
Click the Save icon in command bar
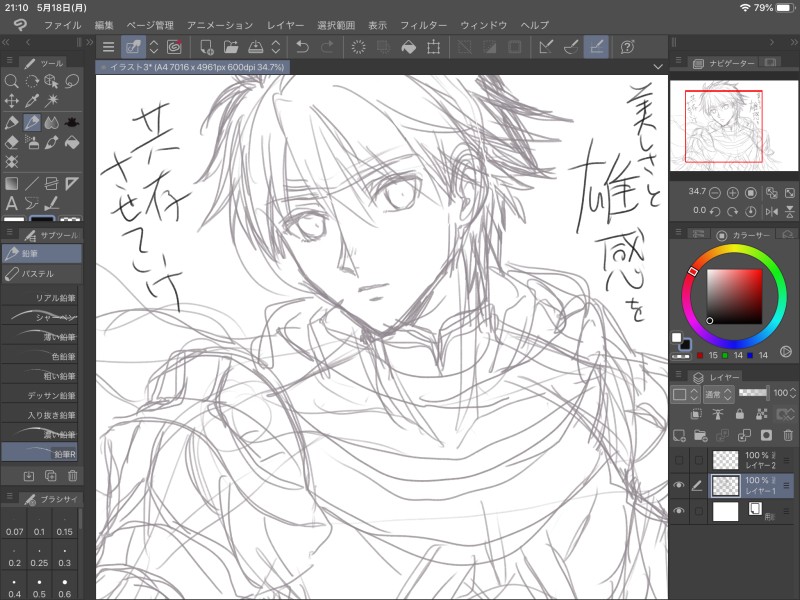(256, 47)
